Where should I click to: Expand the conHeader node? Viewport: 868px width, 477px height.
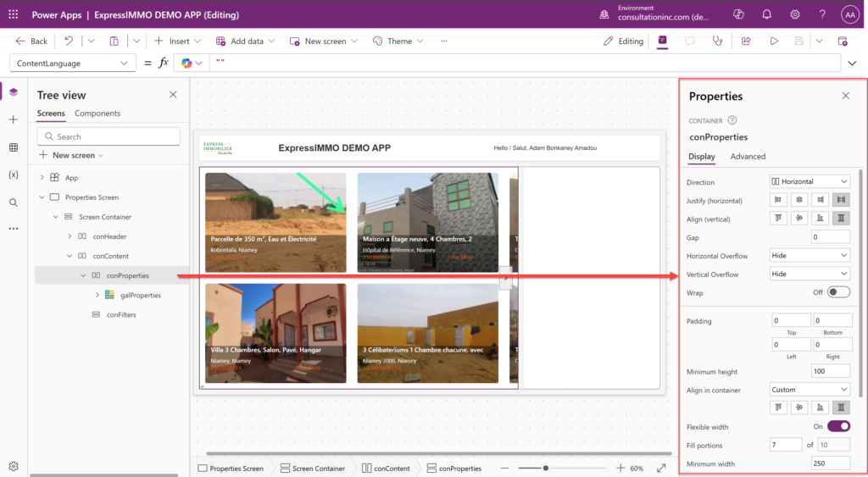70,236
